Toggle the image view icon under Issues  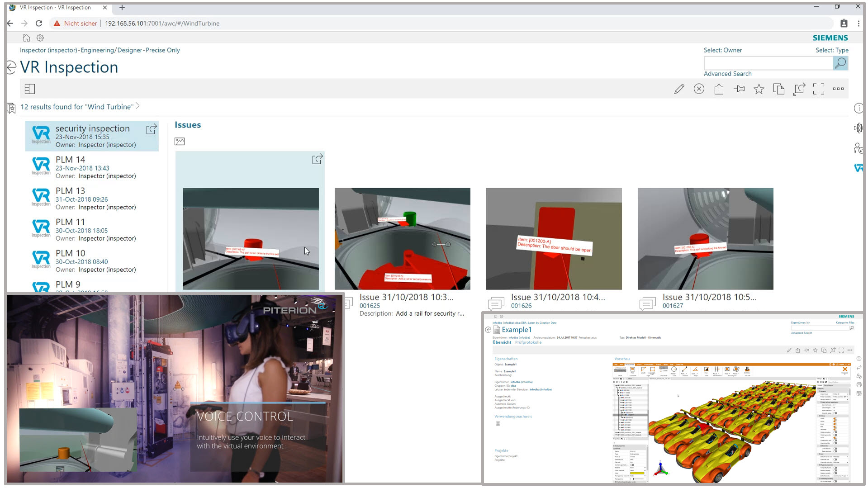180,142
